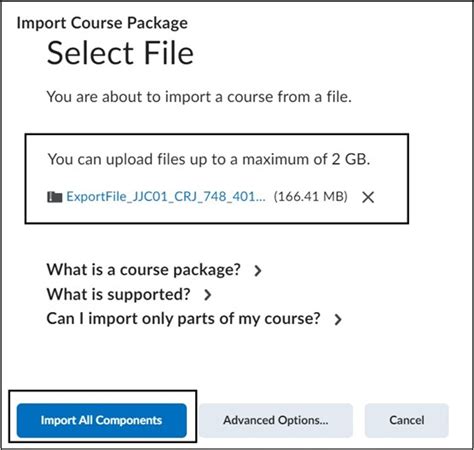Click the chevron after 'What is a course package?'
The image size is (474, 450).
click(x=257, y=271)
